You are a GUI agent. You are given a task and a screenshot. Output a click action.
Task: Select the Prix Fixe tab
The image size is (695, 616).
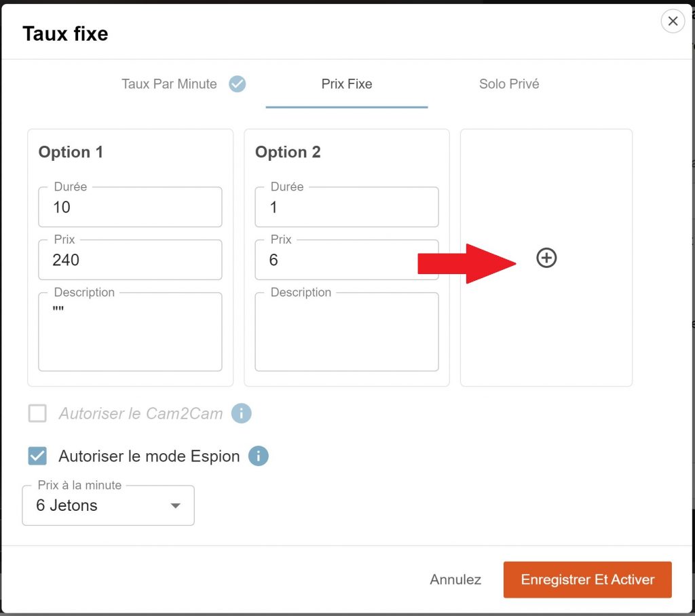pos(346,84)
